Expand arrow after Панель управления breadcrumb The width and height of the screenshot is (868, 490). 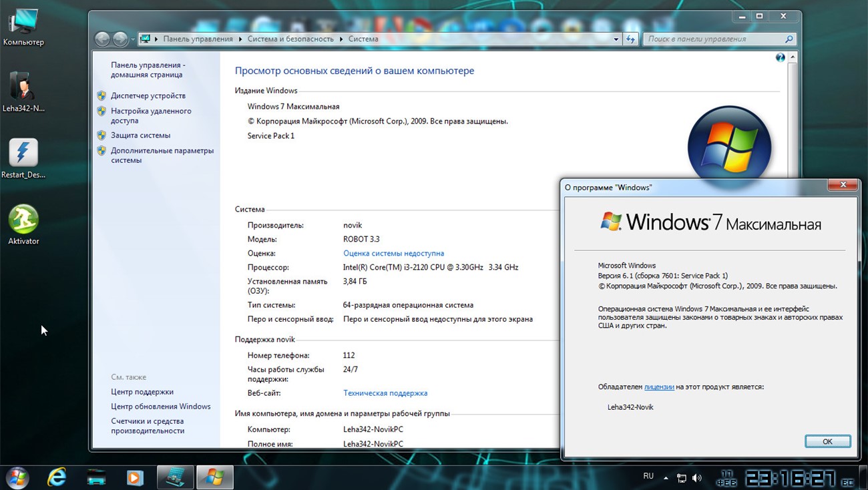(241, 39)
